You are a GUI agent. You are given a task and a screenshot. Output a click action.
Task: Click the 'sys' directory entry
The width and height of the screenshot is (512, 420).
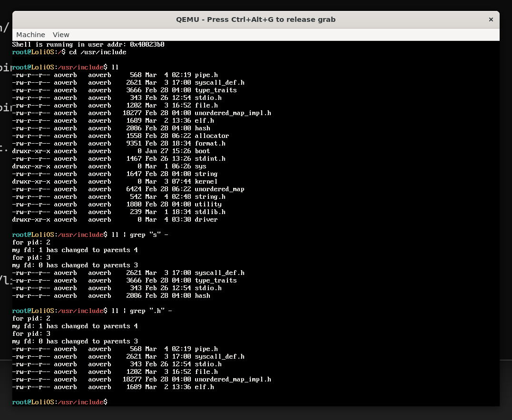[200, 166]
